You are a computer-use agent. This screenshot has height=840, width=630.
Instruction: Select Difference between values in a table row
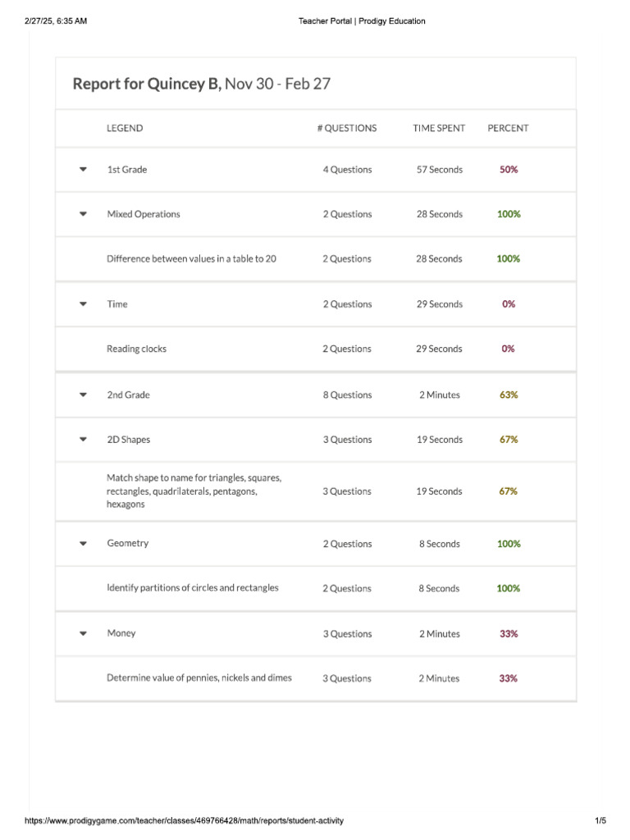[x=316, y=258]
